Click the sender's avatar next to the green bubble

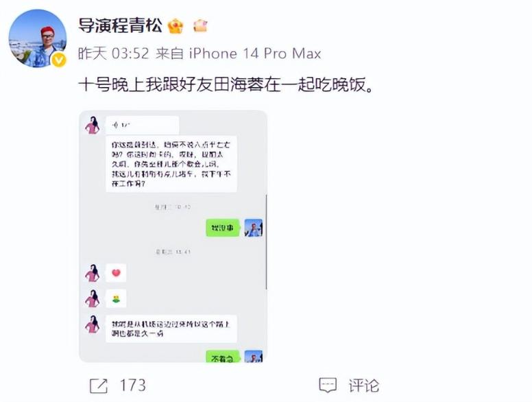pos(254,228)
